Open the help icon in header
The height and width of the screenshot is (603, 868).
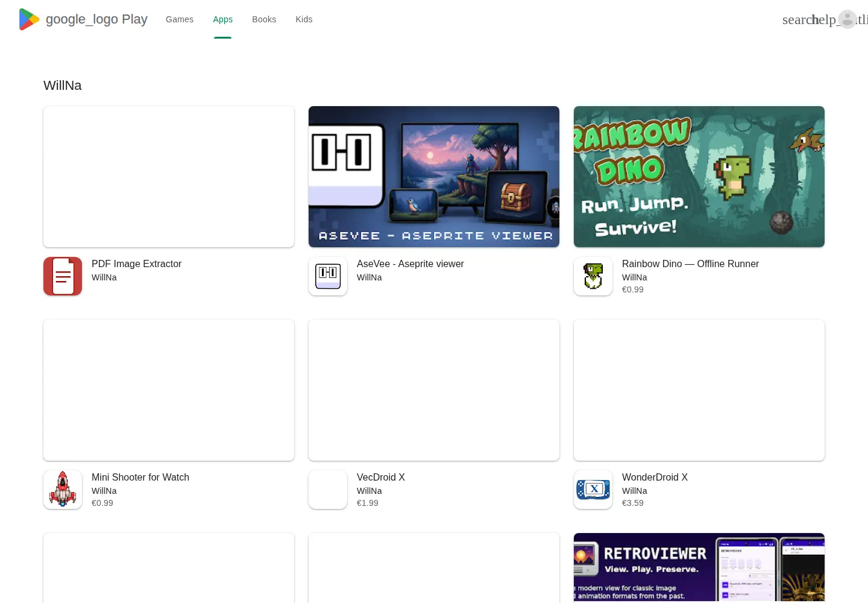pyautogui.click(x=825, y=19)
